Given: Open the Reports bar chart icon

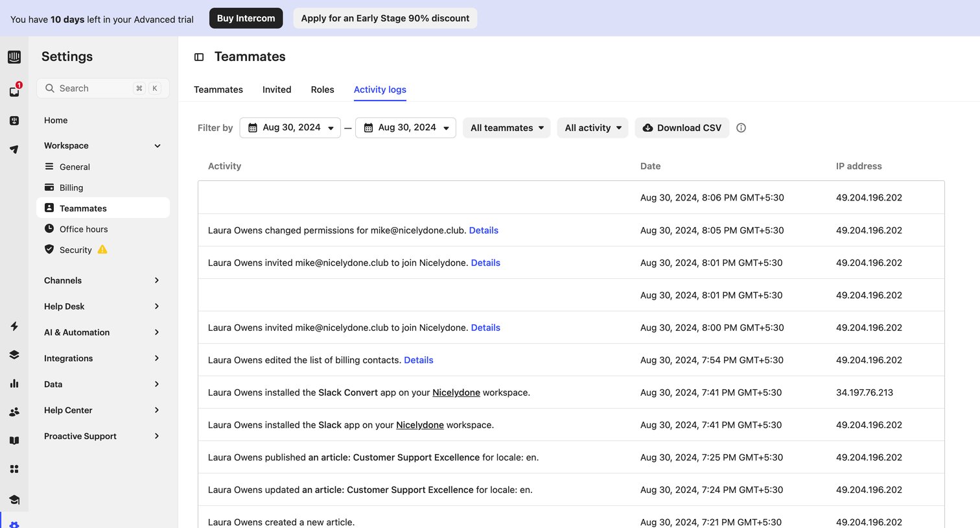Looking at the screenshot, I should tap(14, 383).
